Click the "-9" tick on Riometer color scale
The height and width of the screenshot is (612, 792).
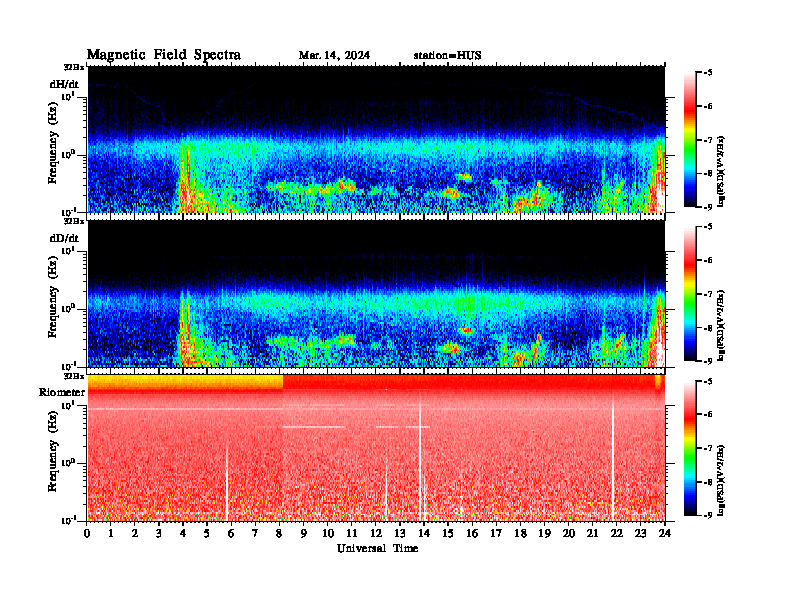coord(707,515)
